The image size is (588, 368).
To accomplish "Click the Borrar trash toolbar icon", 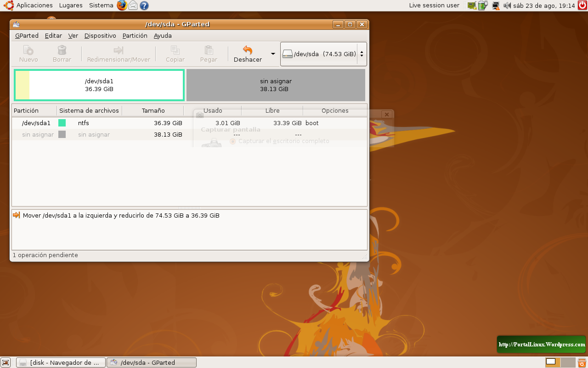I will pyautogui.click(x=62, y=50).
